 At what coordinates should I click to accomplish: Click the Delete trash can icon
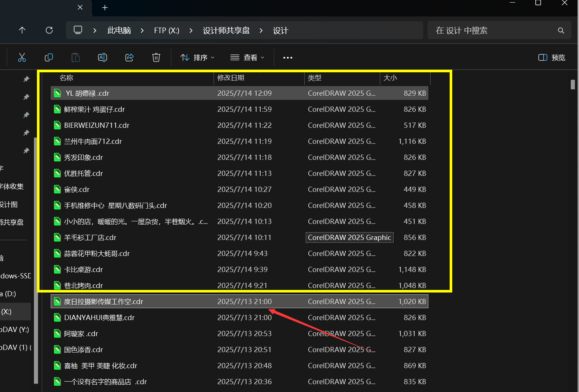coord(156,57)
